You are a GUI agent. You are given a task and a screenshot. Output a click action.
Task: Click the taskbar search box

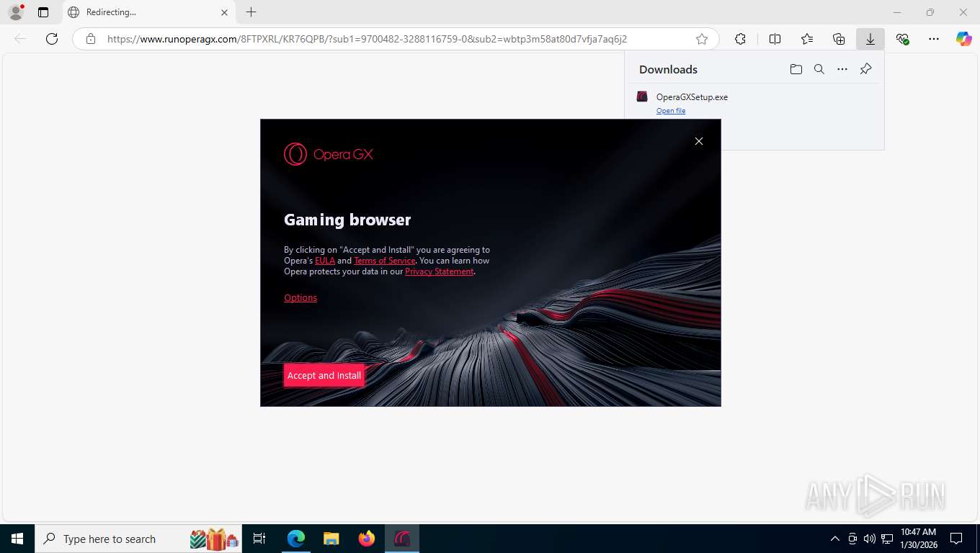click(x=140, y=539)
